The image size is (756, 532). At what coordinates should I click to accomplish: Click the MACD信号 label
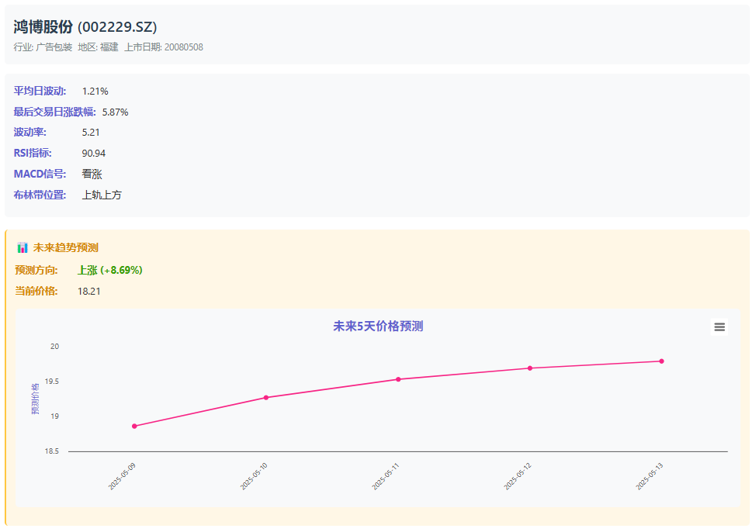tap(40, 174)
